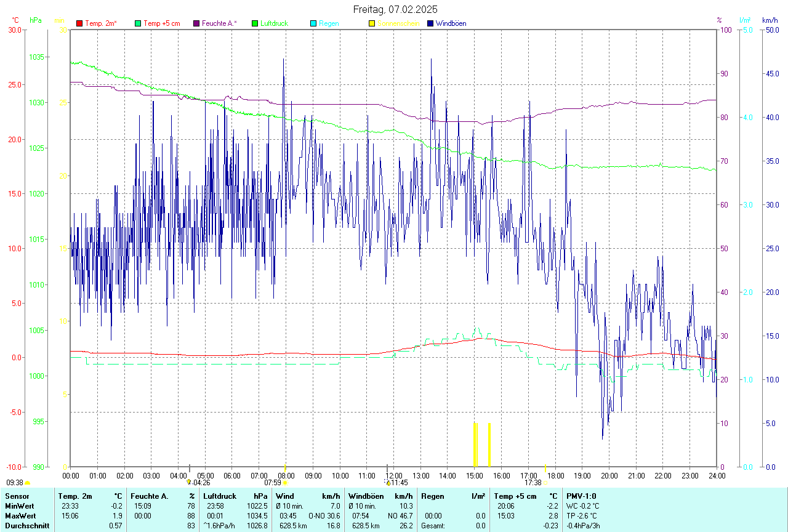788x532 pixels.
Task: Click the 1022.5 minimum pressure value
Action: point(257,506)
